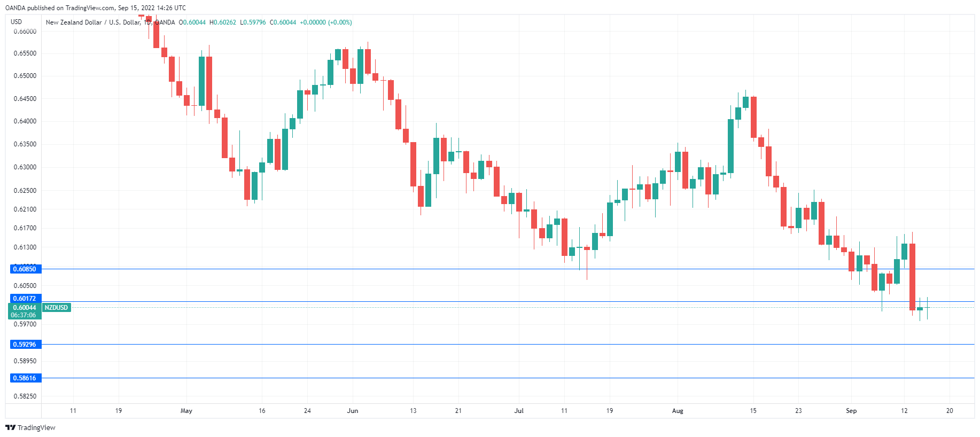Select the New Zealand Dollar / U.S. Dollar title
Screen dimensions: 980x437
click(x=93, y=22)
